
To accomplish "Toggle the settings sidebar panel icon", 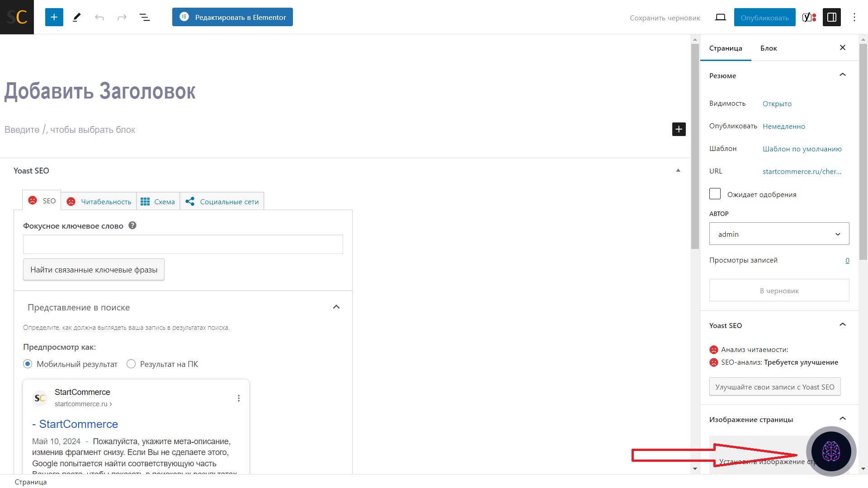I will point(831,17).
